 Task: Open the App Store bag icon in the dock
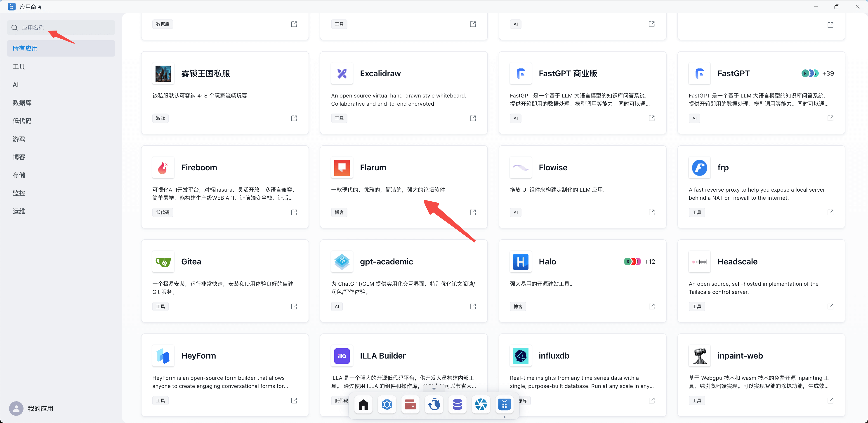click(505, 404)
